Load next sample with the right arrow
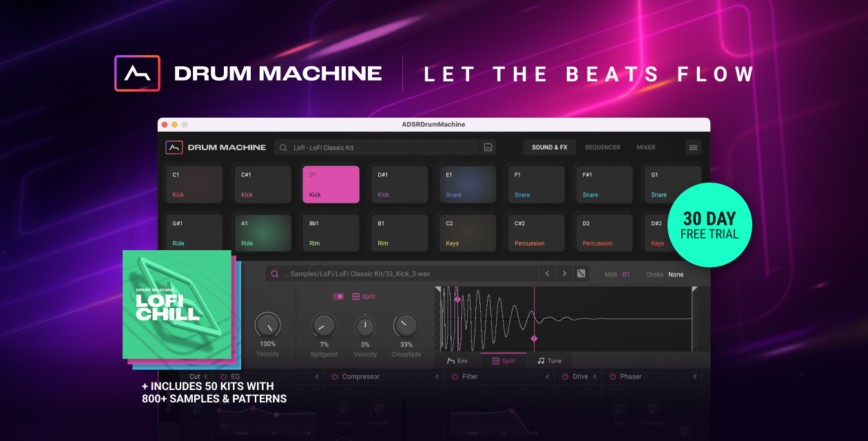 [564, 274]
